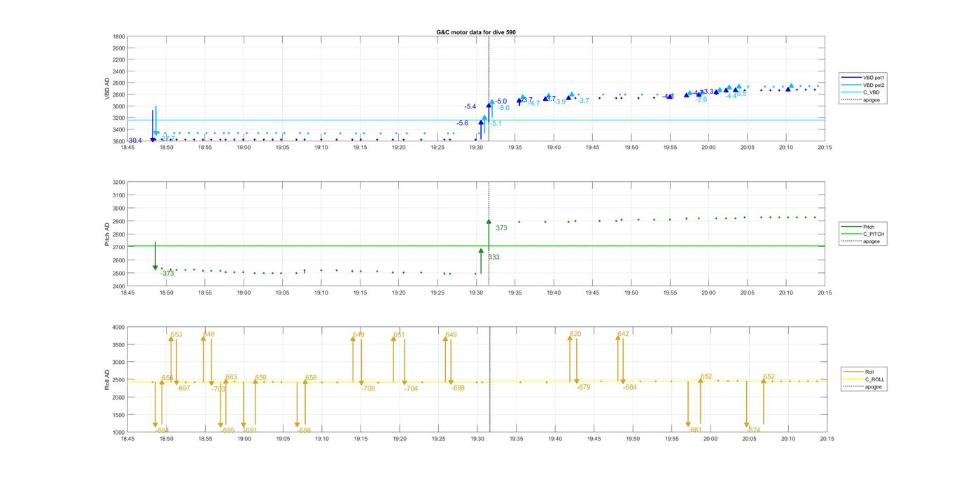Click the "18:45" time tick under VBD plot
Viewport: 980px width, 485px height.
coord(127,148)
